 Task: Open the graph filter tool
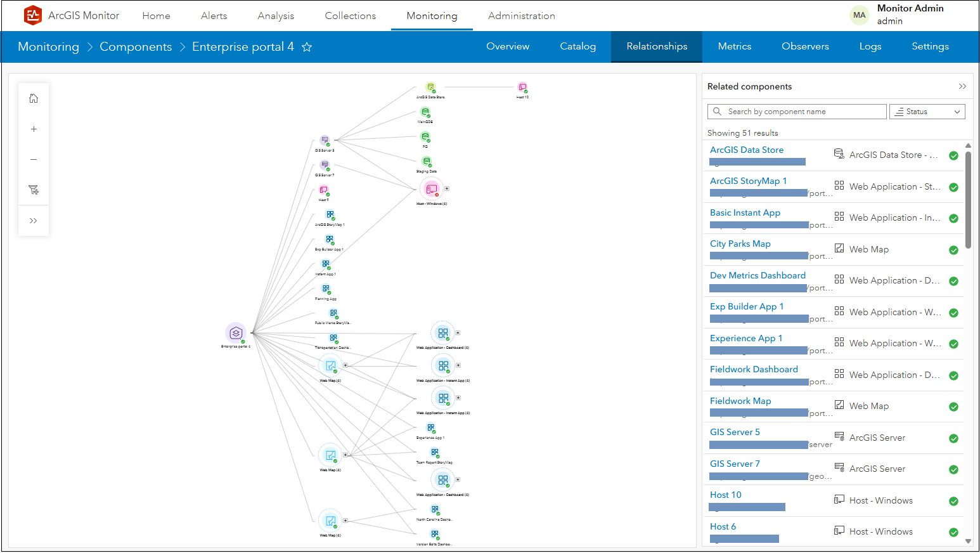point(34,190)
